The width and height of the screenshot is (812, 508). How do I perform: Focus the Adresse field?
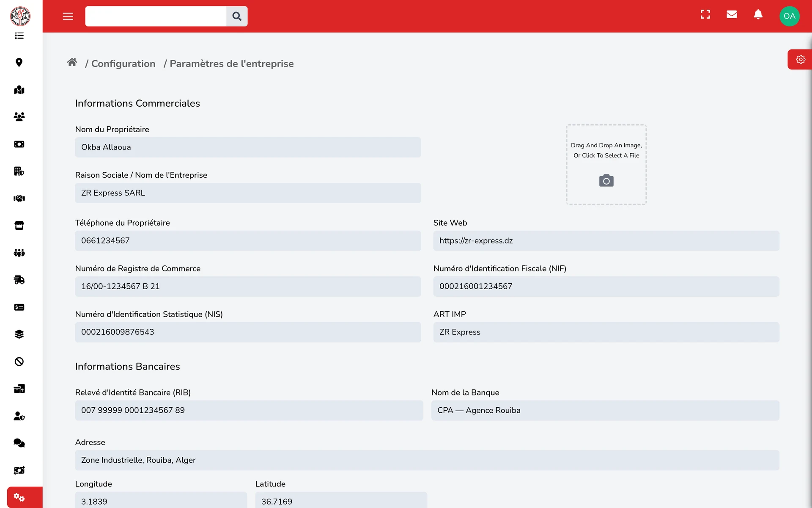point(427,460)
